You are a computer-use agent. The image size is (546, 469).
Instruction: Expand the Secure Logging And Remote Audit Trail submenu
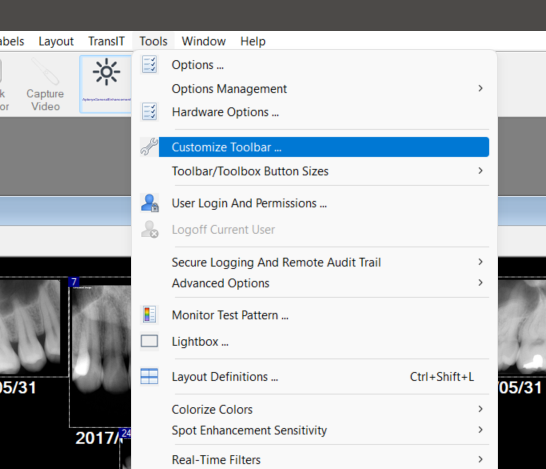click(327, 262)
